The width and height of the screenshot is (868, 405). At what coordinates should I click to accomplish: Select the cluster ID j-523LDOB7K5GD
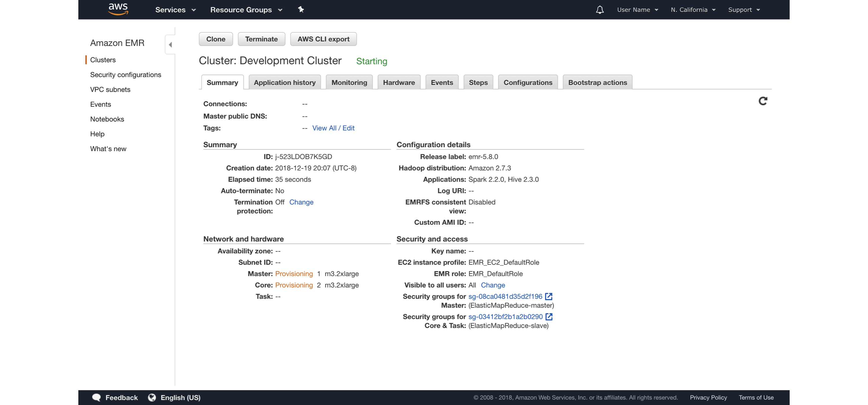pos(304,157)
